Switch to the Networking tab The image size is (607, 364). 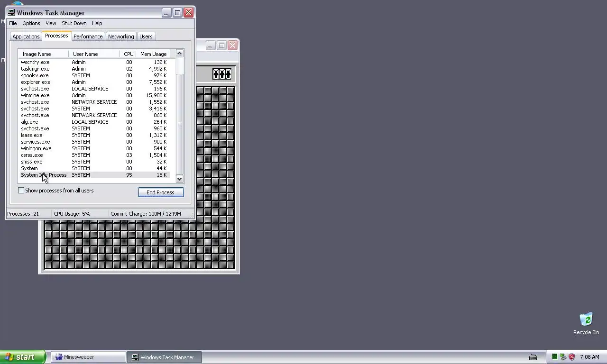[121, 36]
